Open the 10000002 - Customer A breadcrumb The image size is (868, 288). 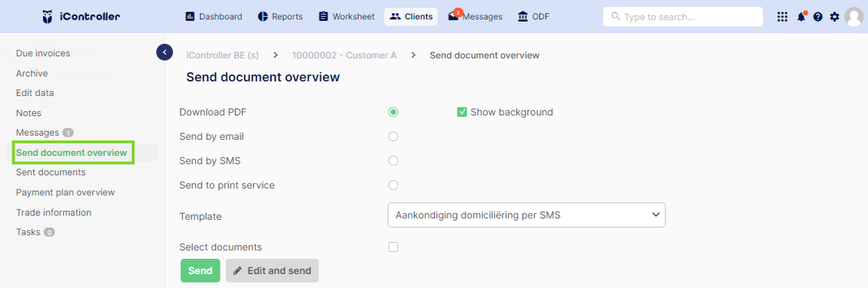click(x=344, y=55)
